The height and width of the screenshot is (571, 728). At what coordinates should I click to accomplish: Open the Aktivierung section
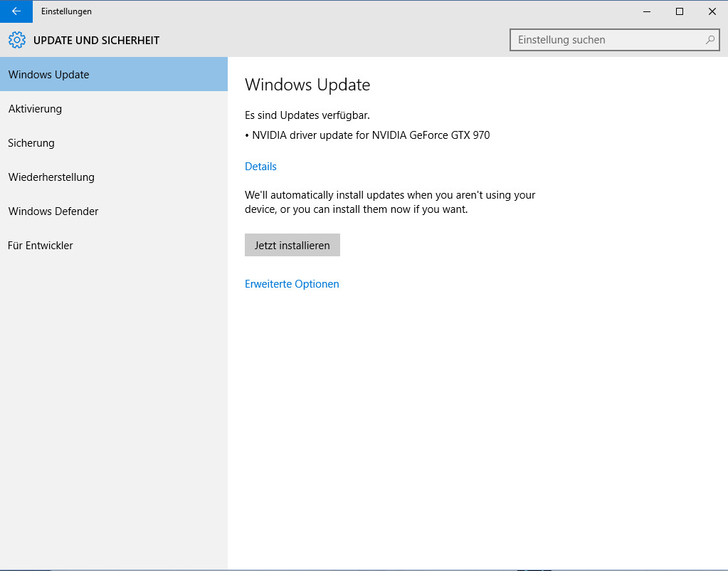tap(114, 109)
